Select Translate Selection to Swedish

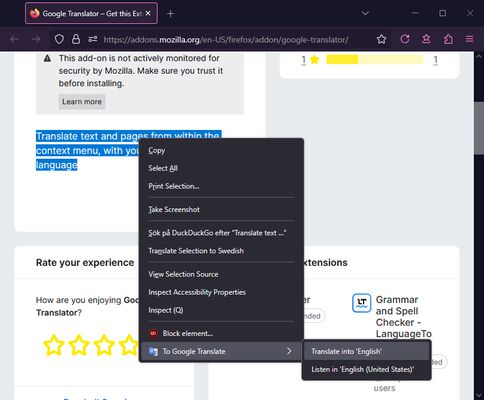tap(220, 251)
